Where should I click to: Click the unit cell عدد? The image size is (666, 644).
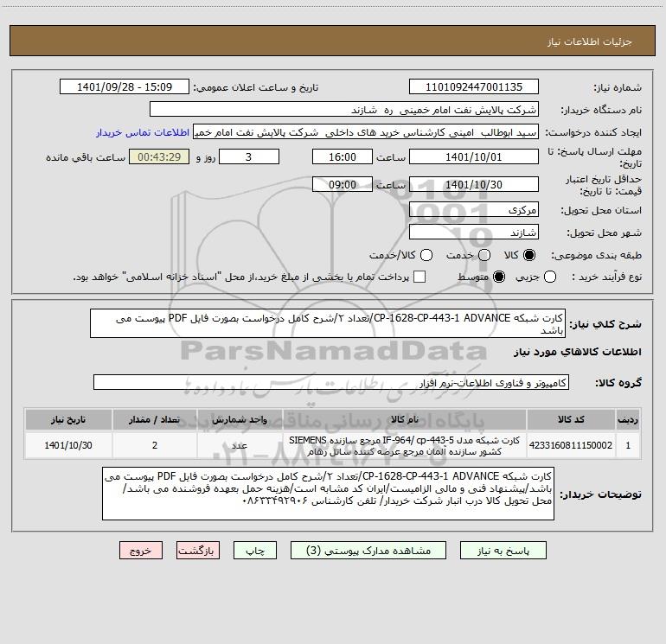point(240,445)
